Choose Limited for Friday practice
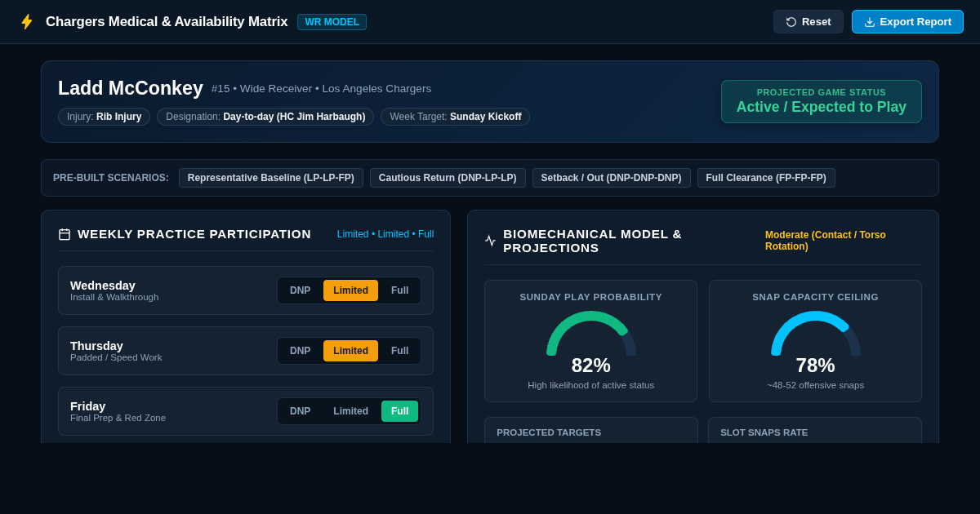980x514 pixels. [350, 411]
